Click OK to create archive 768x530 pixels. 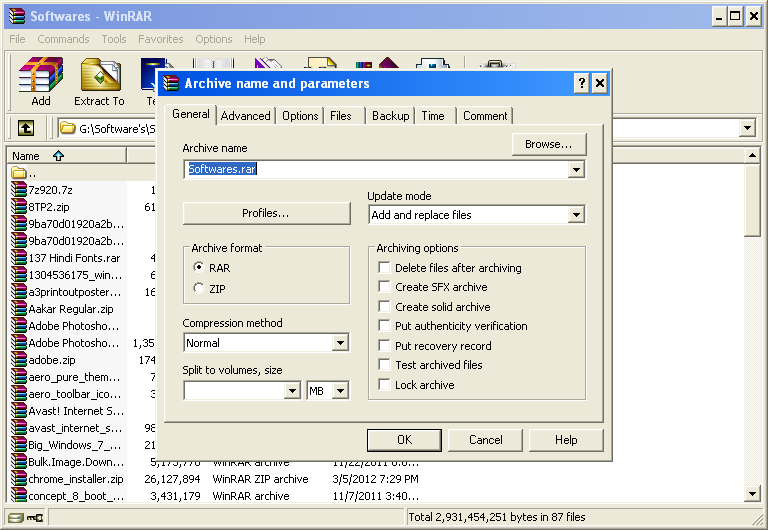(404, 440)
